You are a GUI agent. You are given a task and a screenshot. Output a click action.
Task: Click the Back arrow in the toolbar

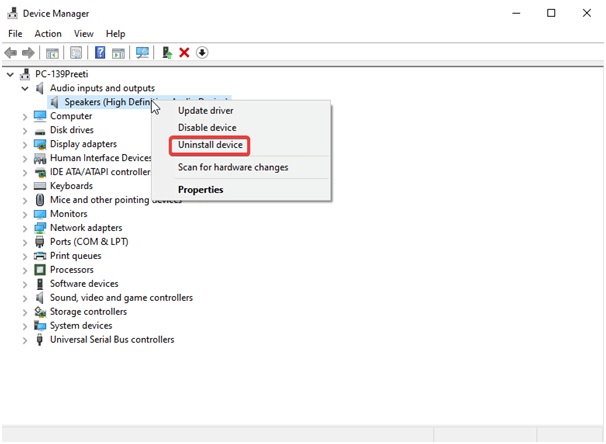(10, 53)
